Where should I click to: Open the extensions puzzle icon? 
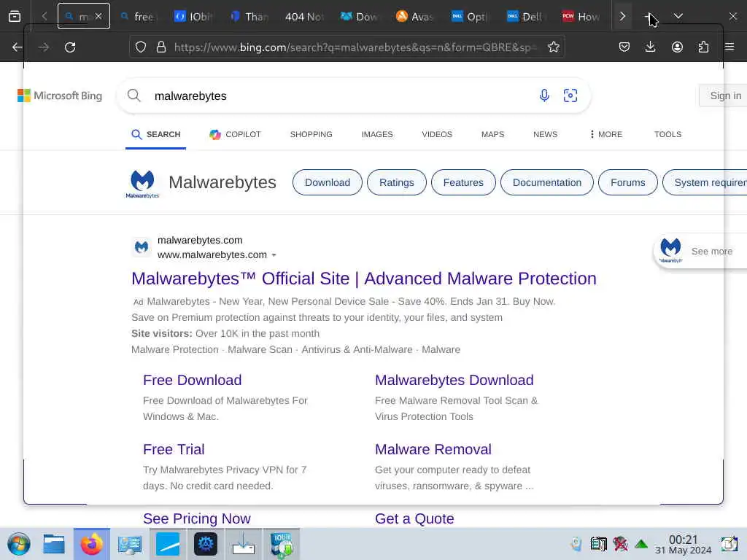coord(703,47)
